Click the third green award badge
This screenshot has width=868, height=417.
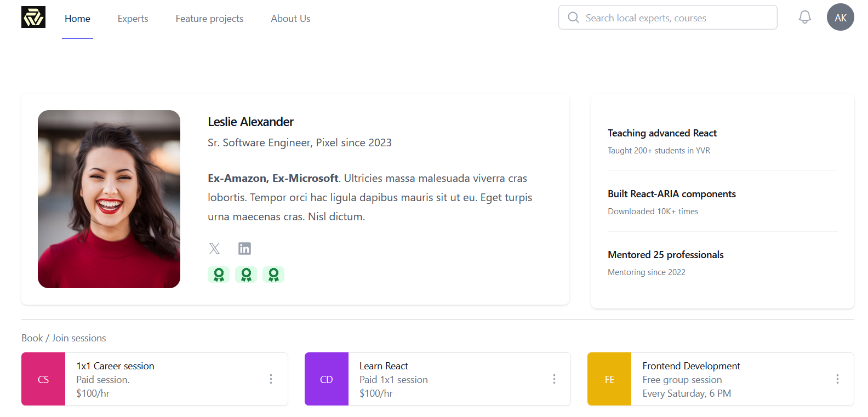pyautogui.click(x=273, y=275)
